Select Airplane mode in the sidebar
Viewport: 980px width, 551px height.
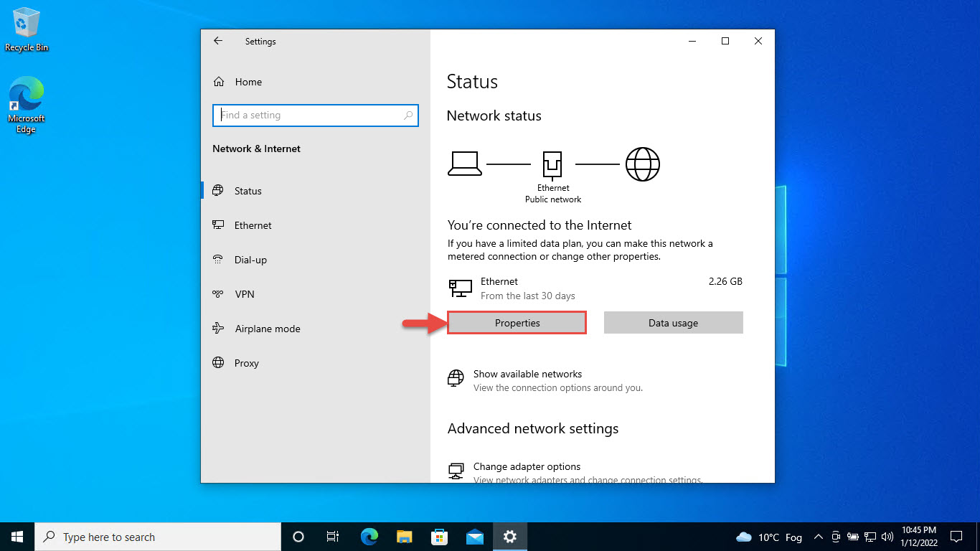tap(267, 328)
